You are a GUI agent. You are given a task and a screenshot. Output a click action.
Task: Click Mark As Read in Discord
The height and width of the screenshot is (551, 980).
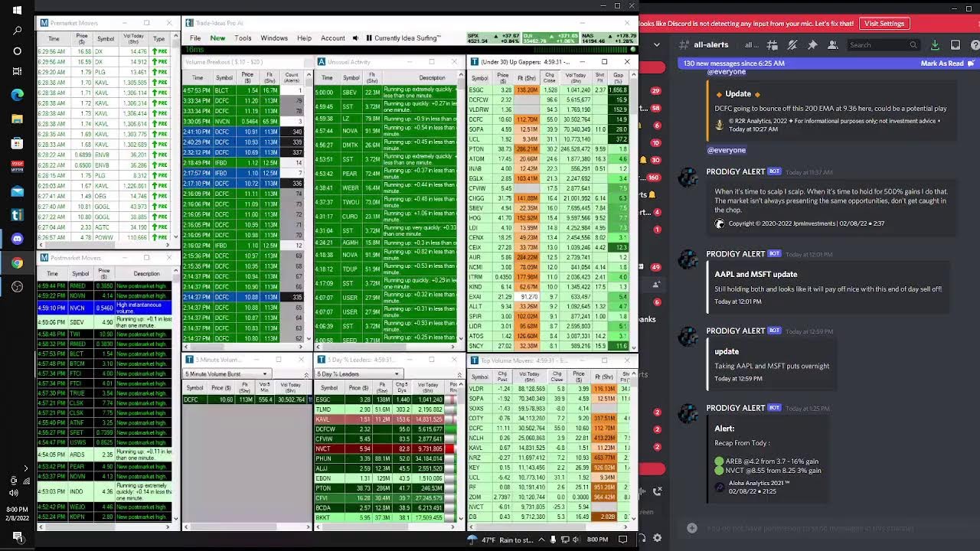(946, 64)
